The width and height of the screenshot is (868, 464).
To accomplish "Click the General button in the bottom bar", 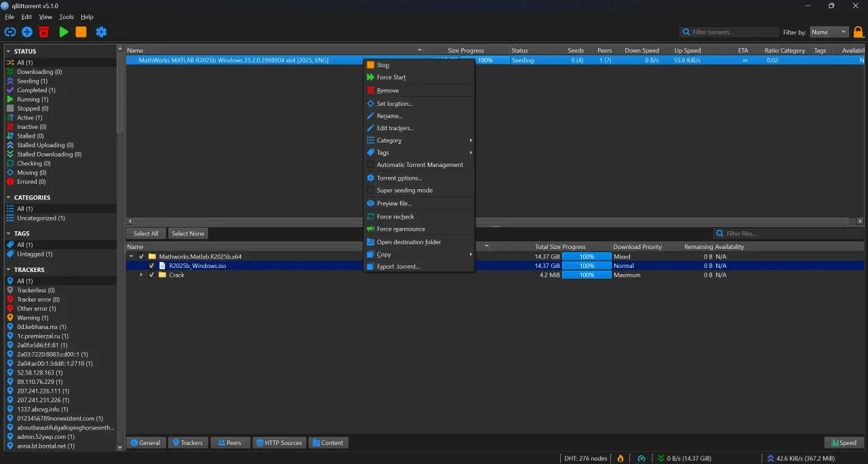I will click(146, 443).
